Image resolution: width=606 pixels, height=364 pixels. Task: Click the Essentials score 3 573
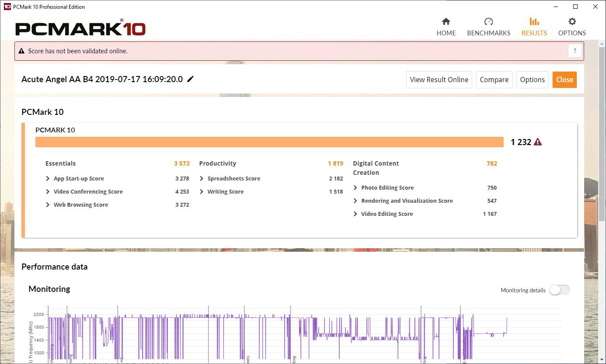[181, 163]
